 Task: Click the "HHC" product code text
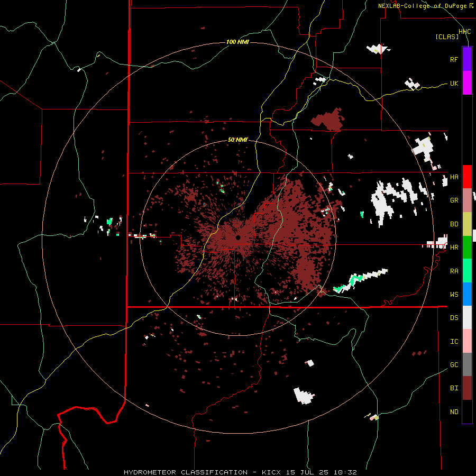[465, 32]
